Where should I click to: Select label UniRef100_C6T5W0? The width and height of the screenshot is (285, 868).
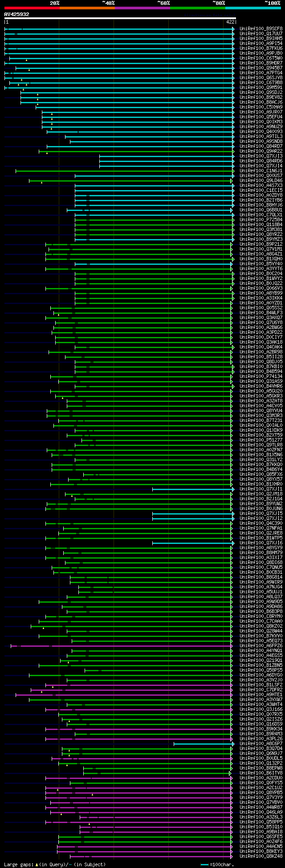(261, 58)
